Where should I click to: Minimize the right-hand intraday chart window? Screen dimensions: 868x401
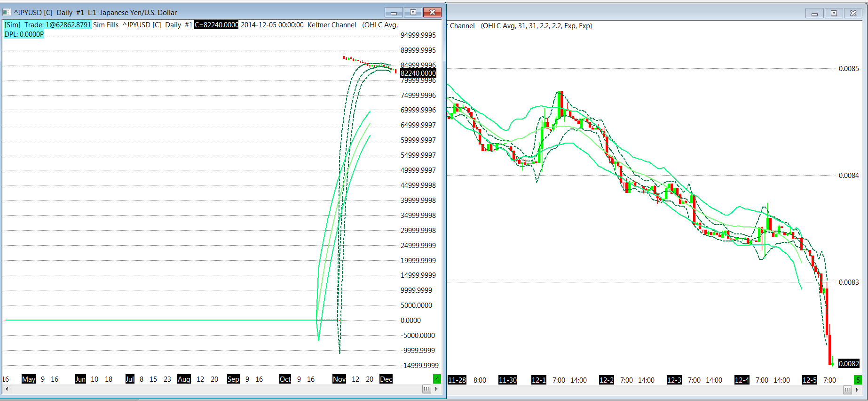[x=814, y=14]
